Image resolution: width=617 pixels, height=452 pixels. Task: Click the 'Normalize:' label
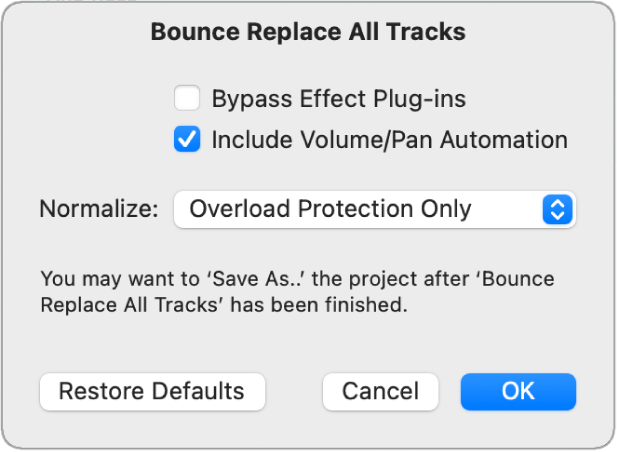[x=99, y=209]
